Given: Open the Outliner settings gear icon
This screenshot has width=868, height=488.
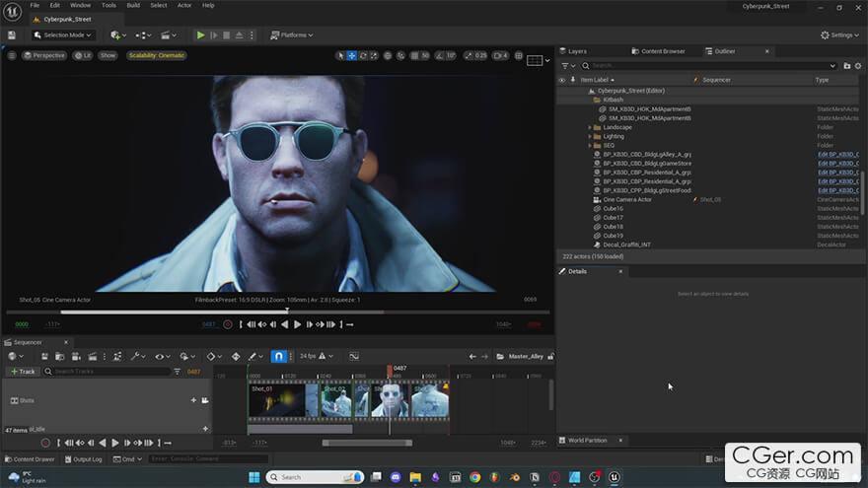Looking at the screenshot, I should click(858, 66).
